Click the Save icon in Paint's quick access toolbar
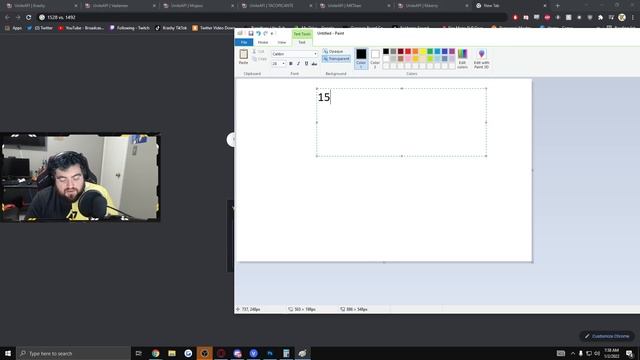Viewport: 640px width, 360px height. [251, 33]
